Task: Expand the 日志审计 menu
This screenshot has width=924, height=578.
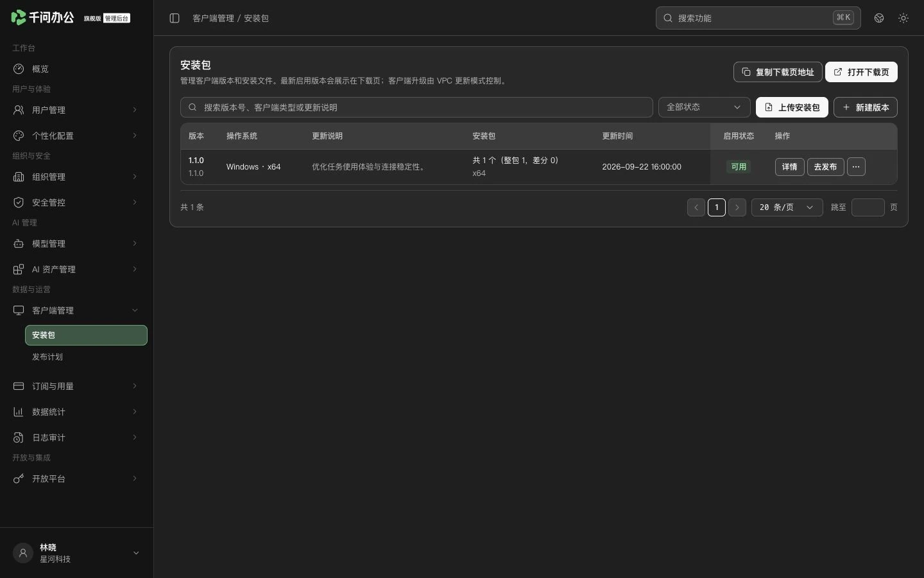Action: 77,437
